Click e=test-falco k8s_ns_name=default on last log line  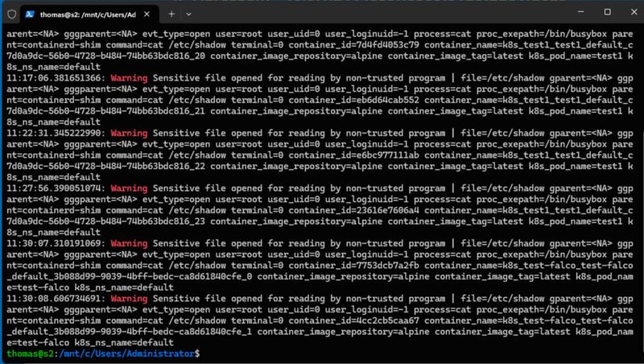coord(90,342)
